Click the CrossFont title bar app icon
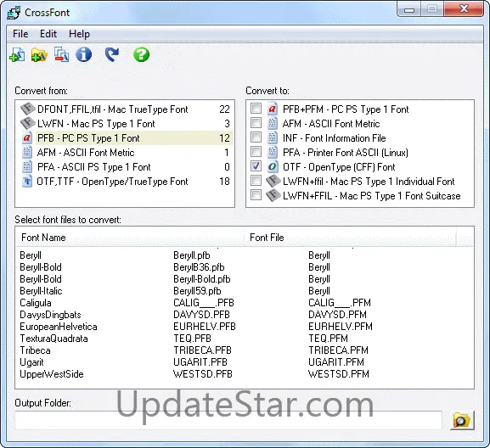 (x=14, y=13)
